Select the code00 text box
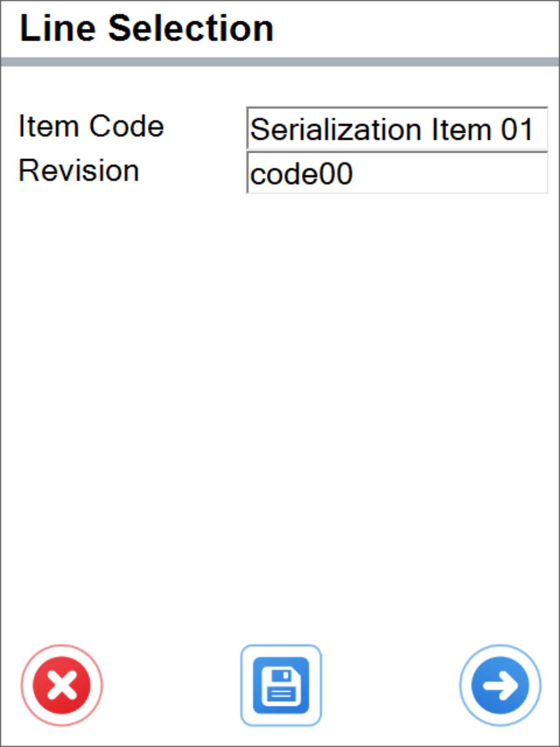Image resolution: width=560 pixels, height=747 pixels. tap(397, 173)
